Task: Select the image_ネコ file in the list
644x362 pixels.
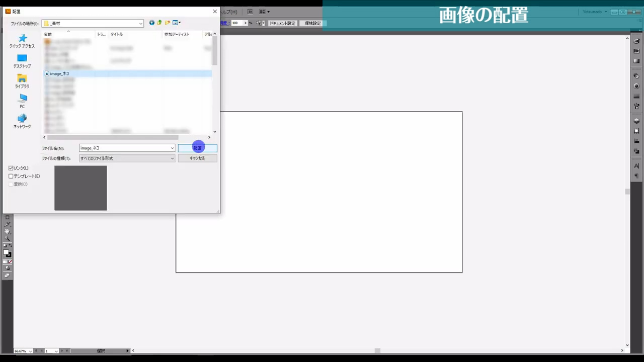Action: [x=59, y=73]
